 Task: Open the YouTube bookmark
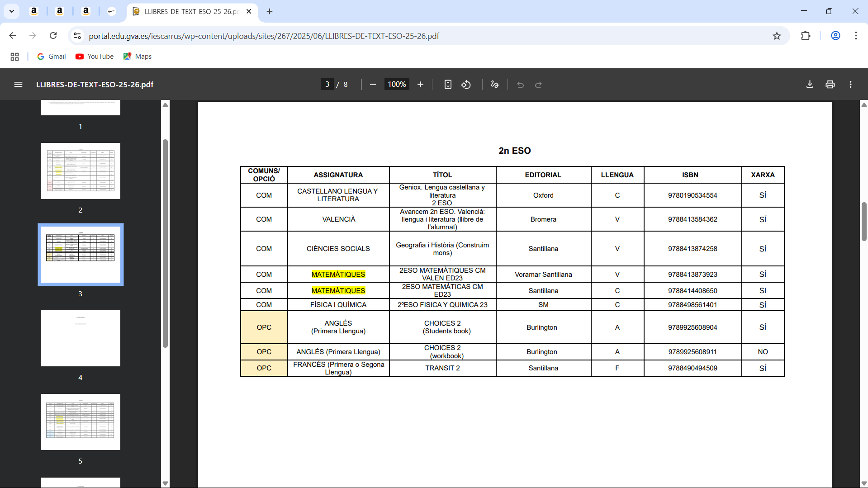pyautogui.click(x=95, y=57)
